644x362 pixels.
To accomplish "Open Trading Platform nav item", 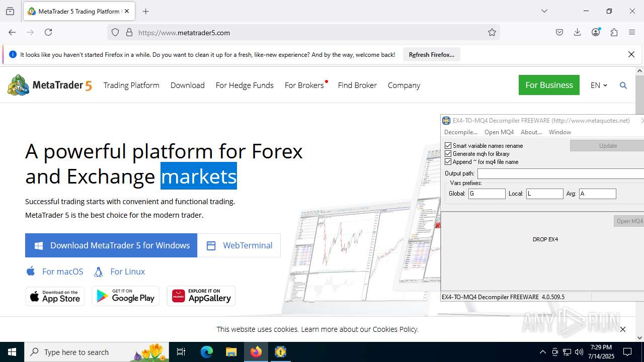I will (x=131, y=85).
